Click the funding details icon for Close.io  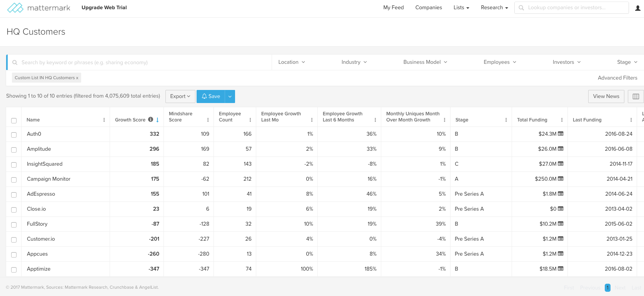[561, 209]
